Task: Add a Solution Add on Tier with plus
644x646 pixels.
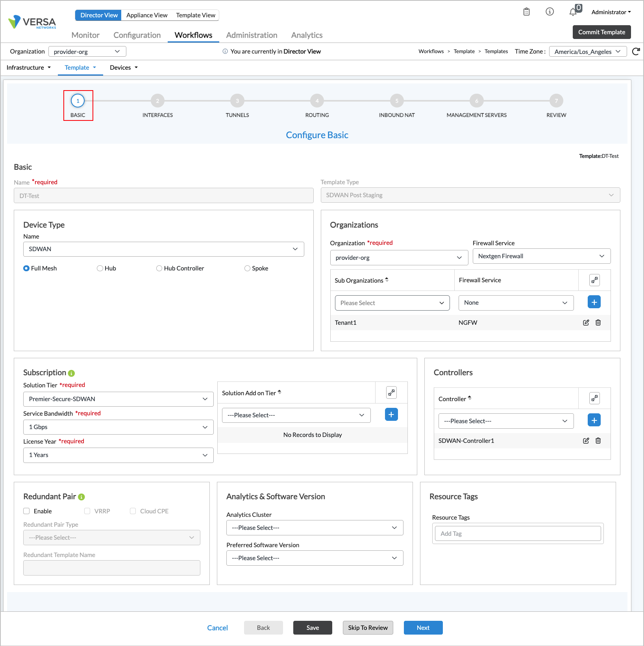Action: pos(391,415)
